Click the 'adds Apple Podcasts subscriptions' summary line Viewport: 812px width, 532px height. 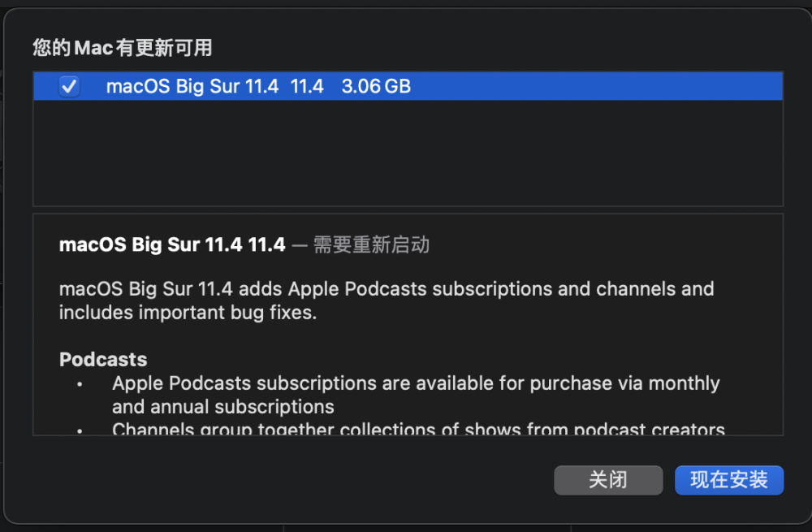387,289
